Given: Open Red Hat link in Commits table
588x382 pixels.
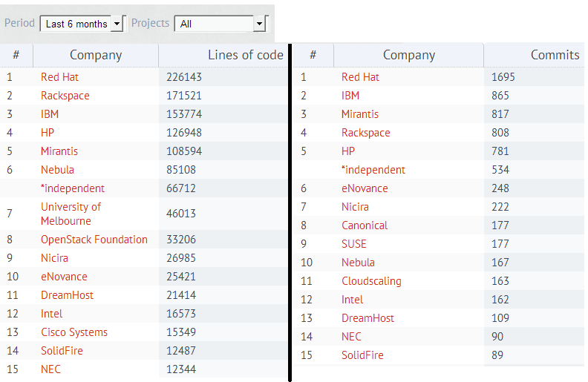Looking at the screenshot, I should click(x=360, y=77).
